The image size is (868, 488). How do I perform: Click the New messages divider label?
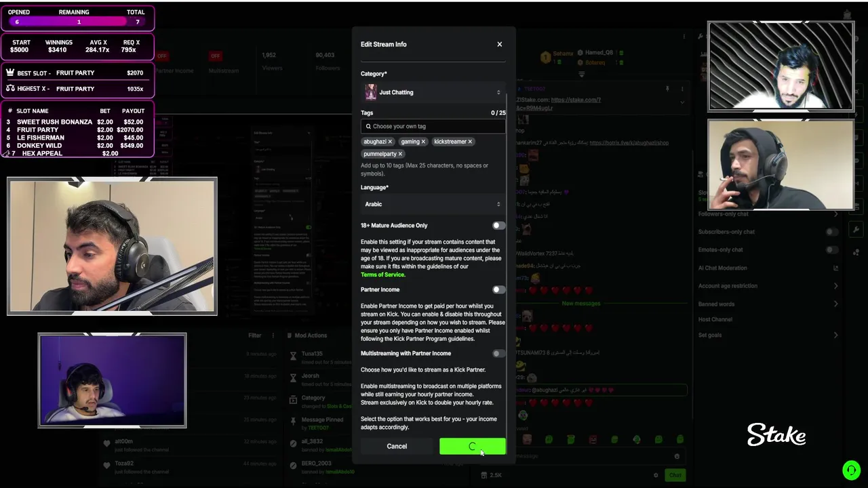point(581,304)
